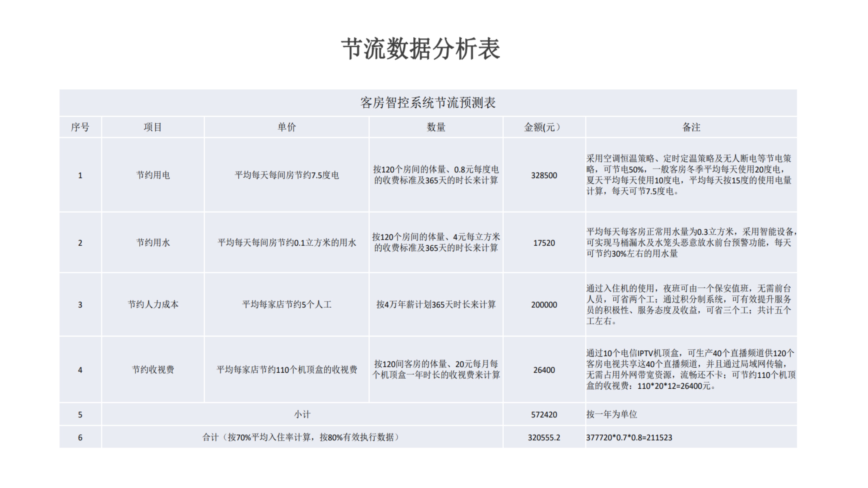Click the 小计 row label
The image size is (868, 488).
pyautogui.click(x=302, y=414)
